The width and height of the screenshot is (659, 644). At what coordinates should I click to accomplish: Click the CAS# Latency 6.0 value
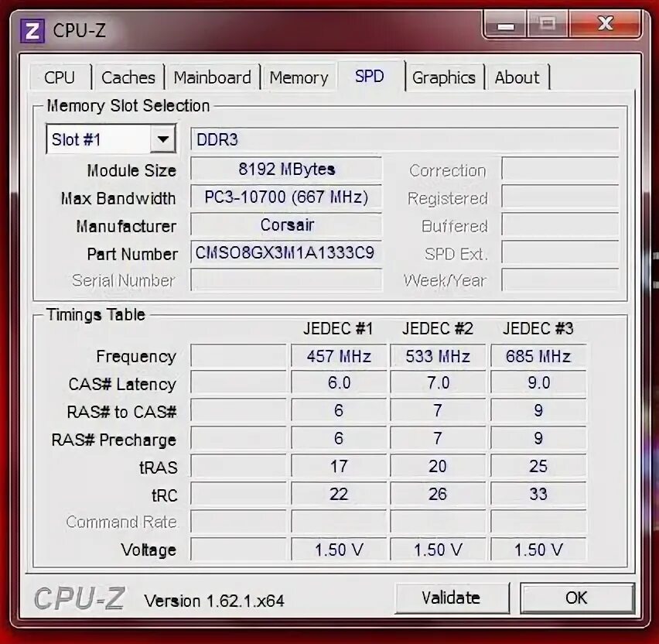click(x=339, y=383)
